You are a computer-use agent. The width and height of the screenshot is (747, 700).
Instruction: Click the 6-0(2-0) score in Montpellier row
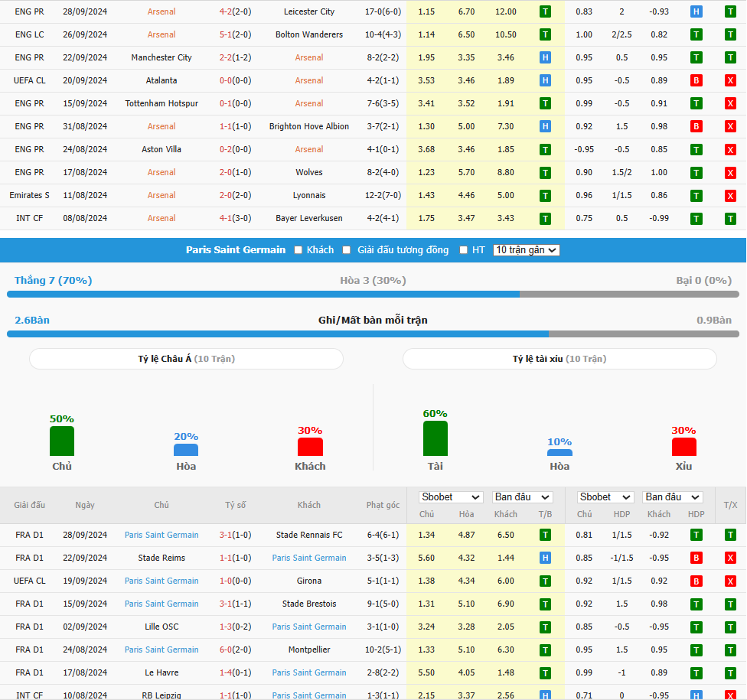tap(235, 650)
